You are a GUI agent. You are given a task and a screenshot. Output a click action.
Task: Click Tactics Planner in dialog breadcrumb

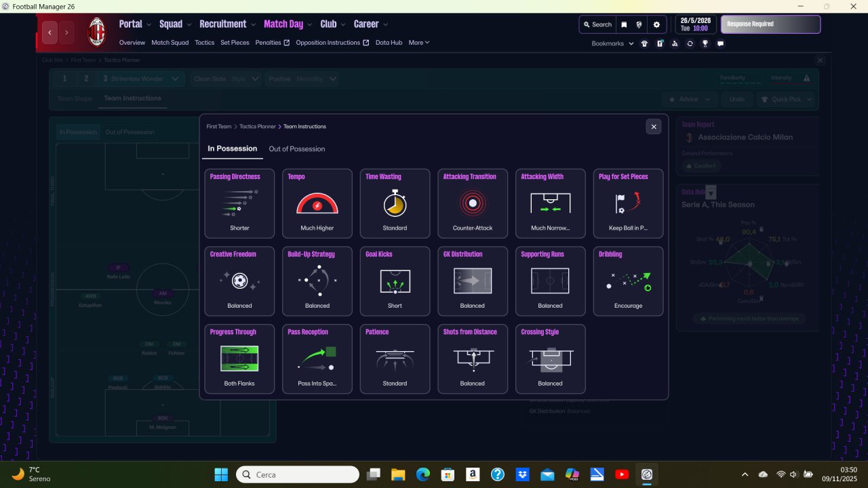point(258,127)
